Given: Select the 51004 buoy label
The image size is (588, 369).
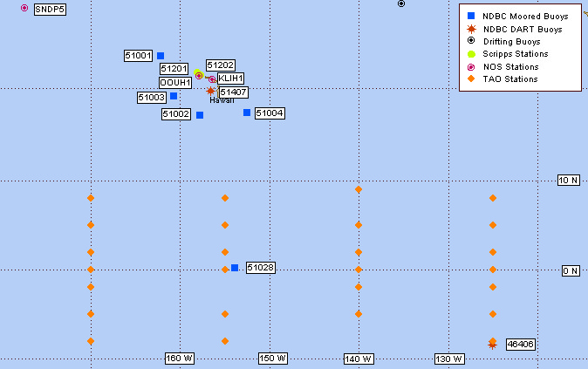Looking at the screenshot, I should tap(270, 113).
